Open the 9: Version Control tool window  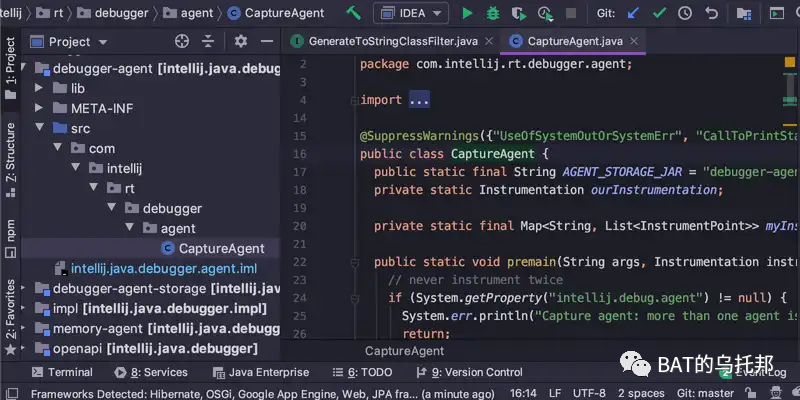470,372
